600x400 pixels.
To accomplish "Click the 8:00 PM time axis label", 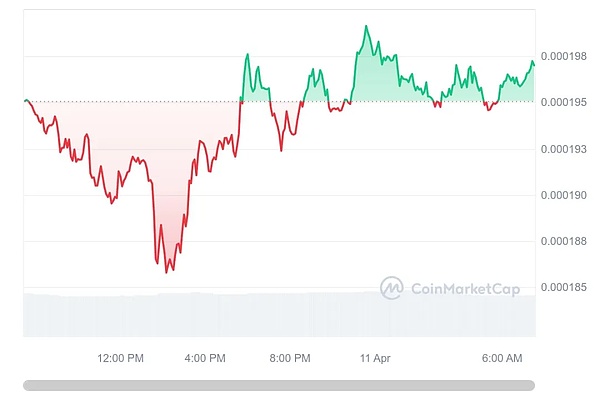I will (290, 358).
